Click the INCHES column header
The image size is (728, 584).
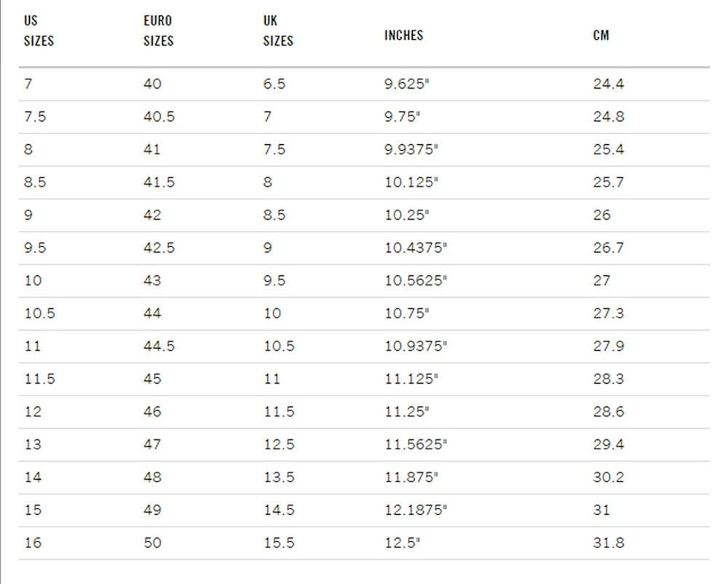(x=403, y=35)
